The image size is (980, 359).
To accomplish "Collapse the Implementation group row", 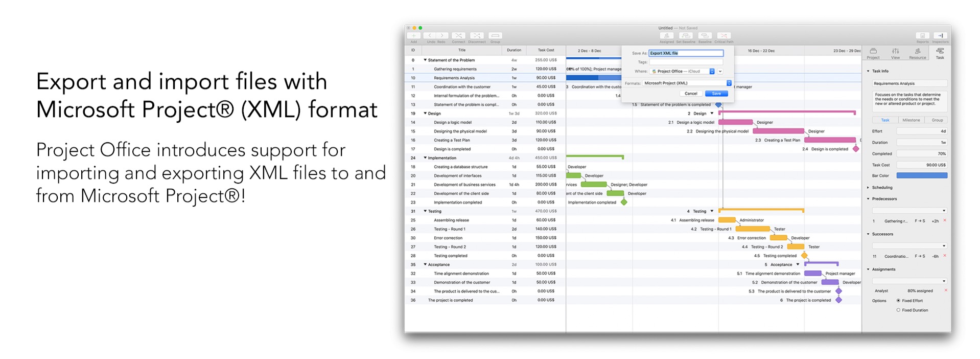I will (425, 158).
